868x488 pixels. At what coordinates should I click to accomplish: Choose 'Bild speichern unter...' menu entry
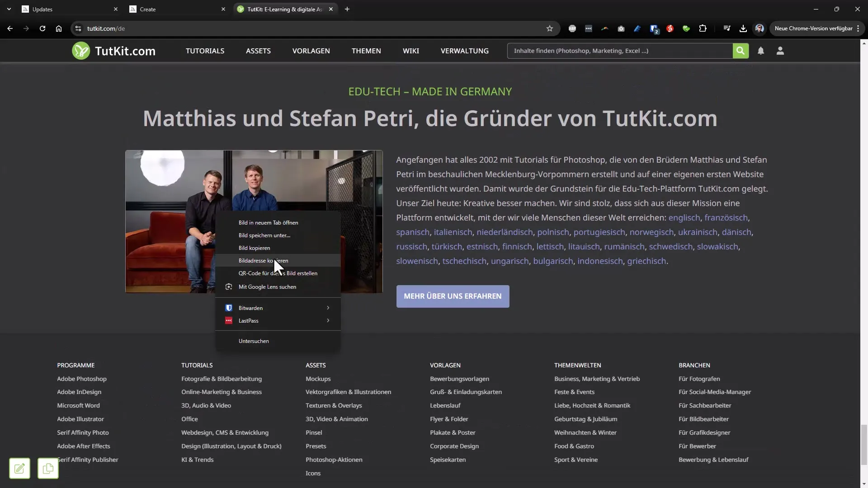(x=278, y=235)
